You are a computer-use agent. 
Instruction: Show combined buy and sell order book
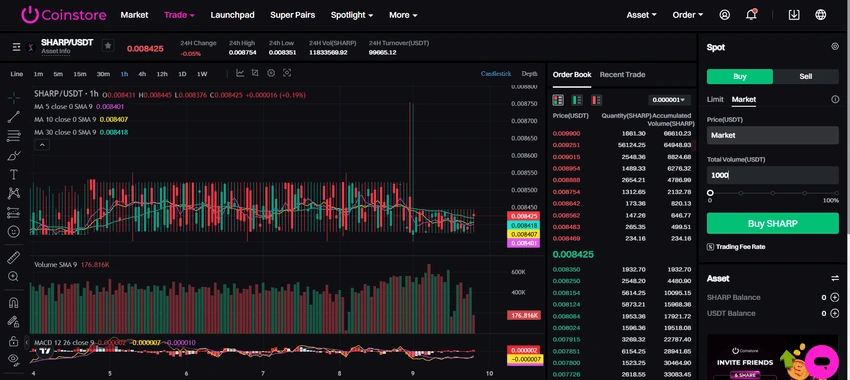point(558,100)
